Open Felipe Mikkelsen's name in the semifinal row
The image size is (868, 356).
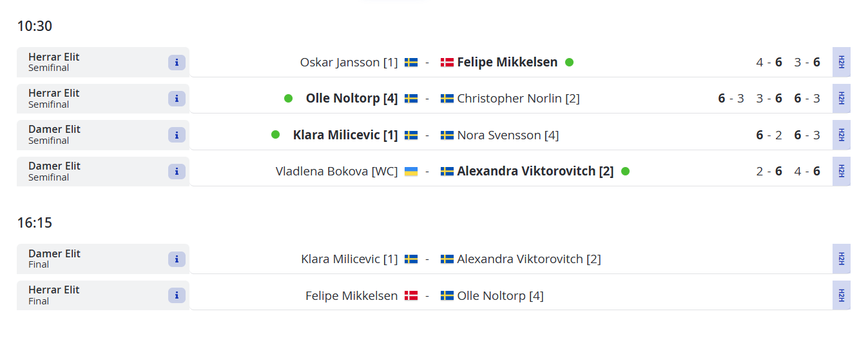click(507, 63)
